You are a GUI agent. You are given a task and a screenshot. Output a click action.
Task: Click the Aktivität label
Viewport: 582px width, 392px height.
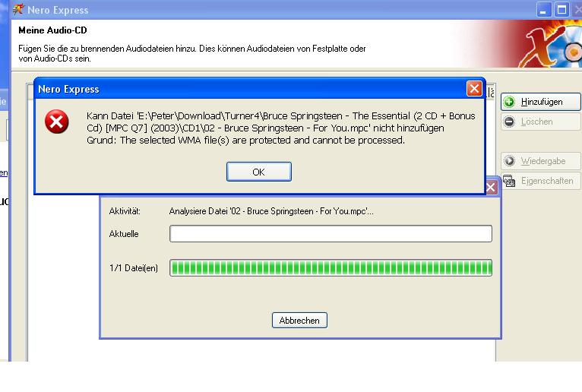125,211
